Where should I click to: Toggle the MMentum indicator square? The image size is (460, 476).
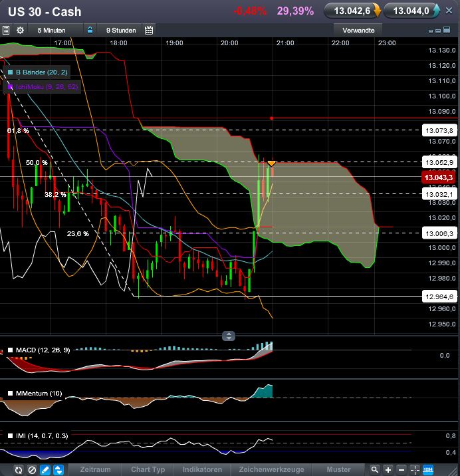[x=11, y=394]
